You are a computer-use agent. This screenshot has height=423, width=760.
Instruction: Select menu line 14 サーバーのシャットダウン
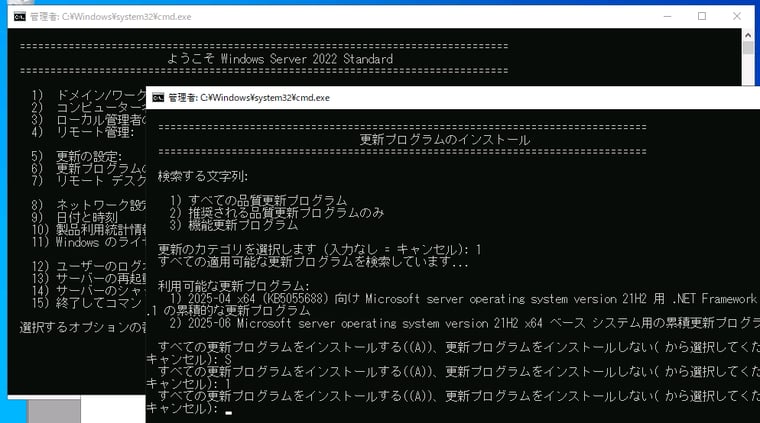tap(89, 291)
